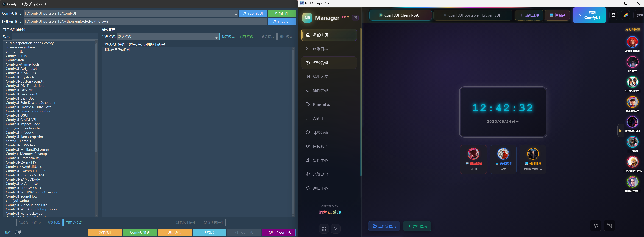This screenshot has width=644, height=237.
Task: Collapse the NB Manager sidebar panel icon
Action: [x=355, y=18]
